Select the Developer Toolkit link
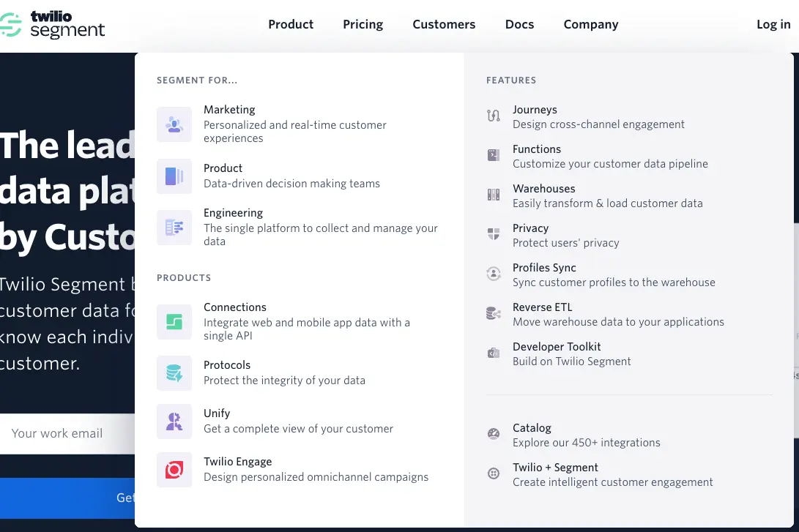 (557, 347)
